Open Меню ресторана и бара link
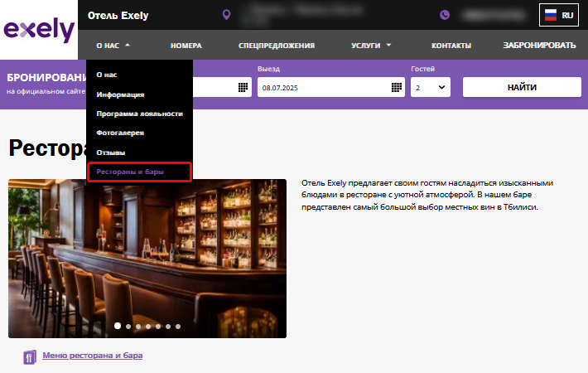This screenshot has height=373, width=588. coord(92,356)
